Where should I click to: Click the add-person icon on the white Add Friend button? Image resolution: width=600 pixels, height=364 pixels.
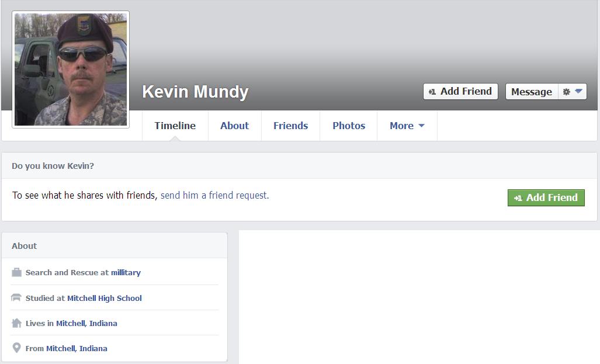432,92
